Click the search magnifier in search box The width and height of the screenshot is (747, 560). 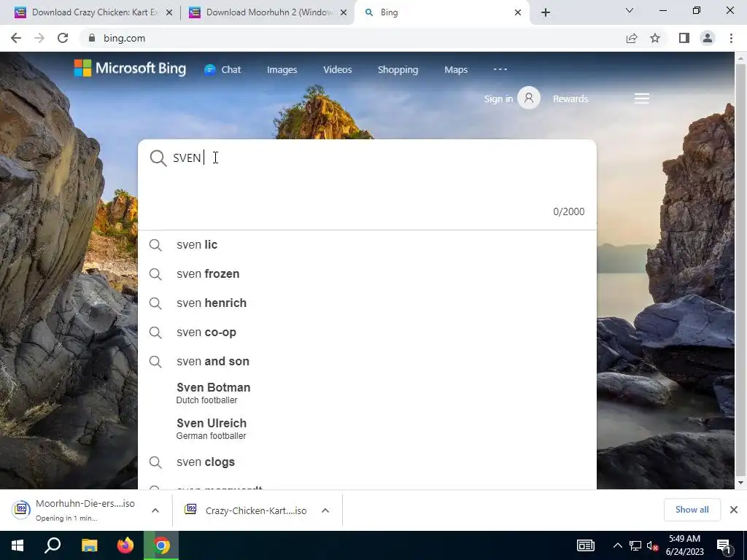[158, 157]
